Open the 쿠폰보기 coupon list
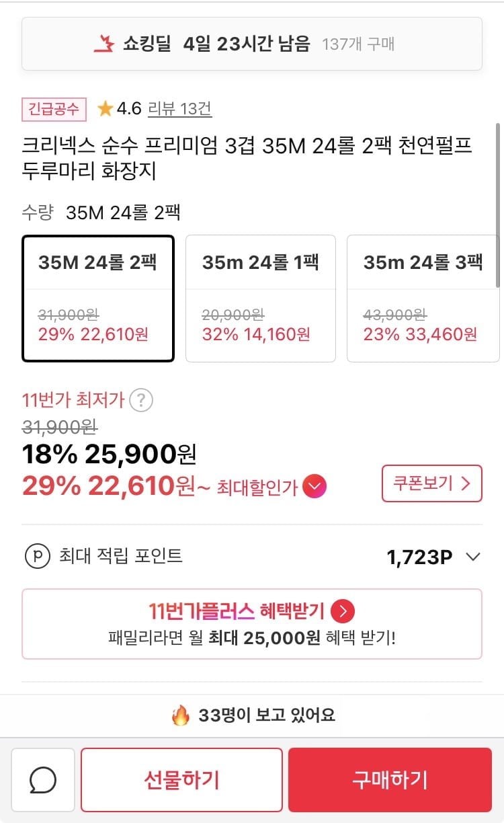Screen dimensions: 504x823 click(x=431, y=483)
